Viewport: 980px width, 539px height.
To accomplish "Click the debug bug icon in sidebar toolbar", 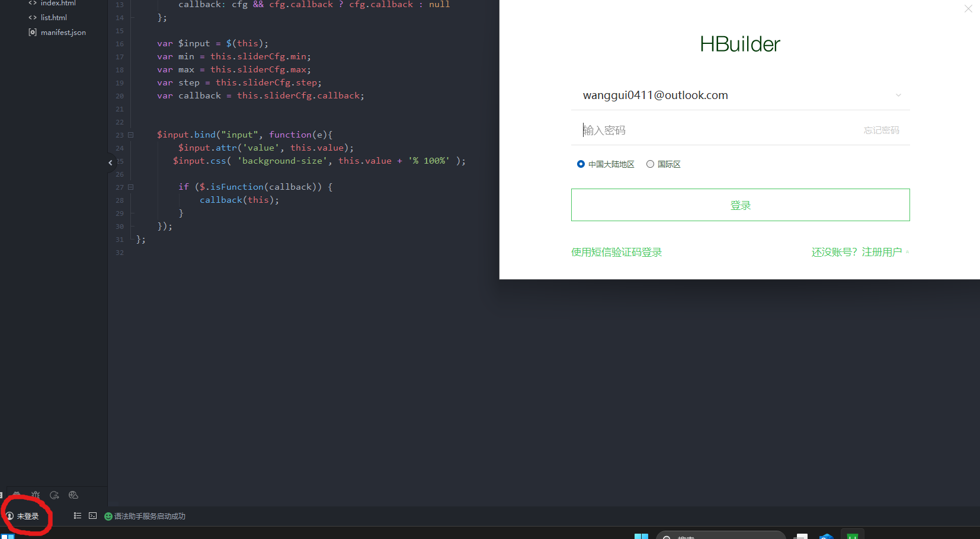I will [x=36, y=495].
